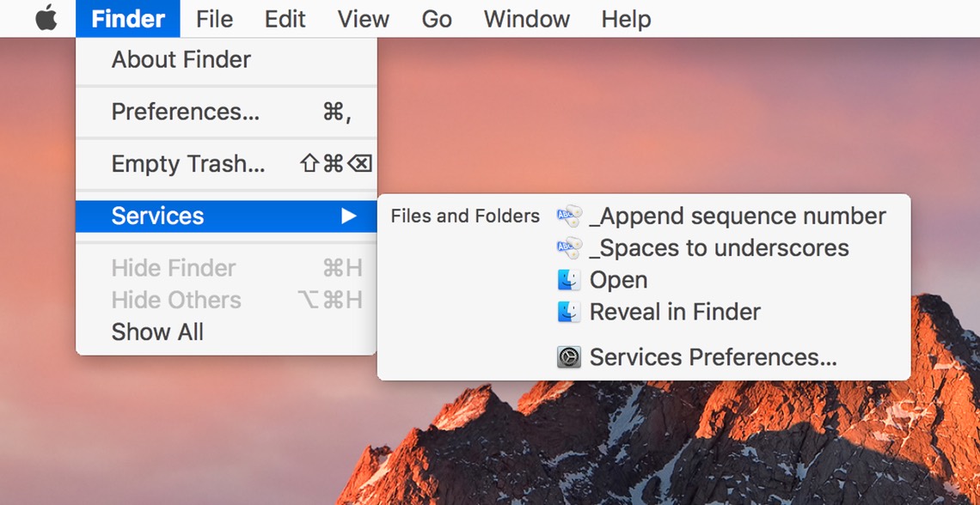Screen dimensions: 980x505
Task: Select the Services menu item
Action: (x=226, y=216)
